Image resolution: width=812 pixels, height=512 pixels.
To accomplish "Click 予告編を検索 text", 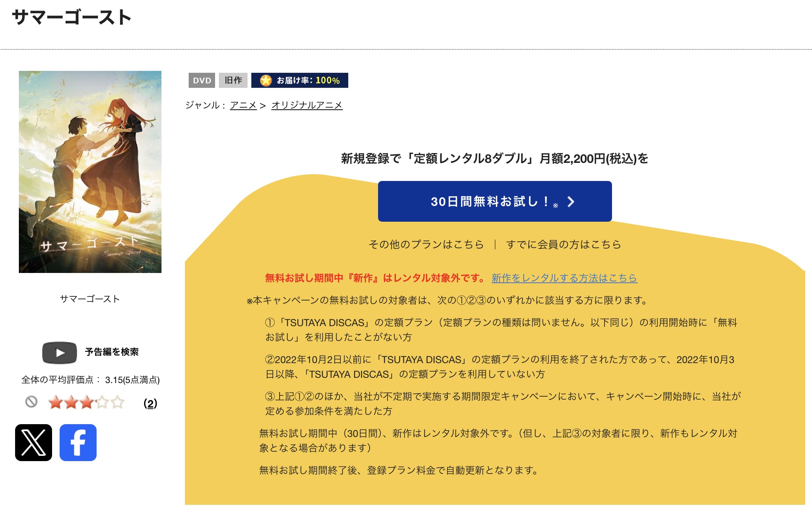I will pos(112,352).
